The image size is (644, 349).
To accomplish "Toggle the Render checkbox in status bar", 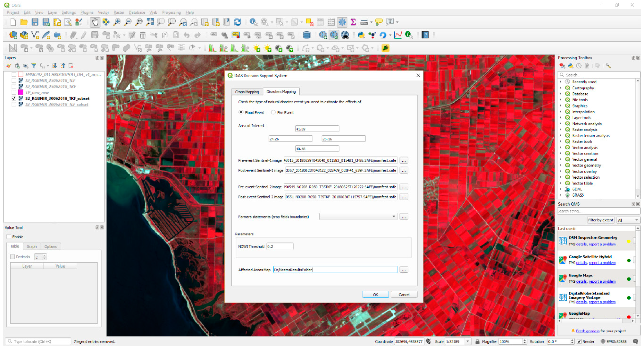I will tap(579, 341).
